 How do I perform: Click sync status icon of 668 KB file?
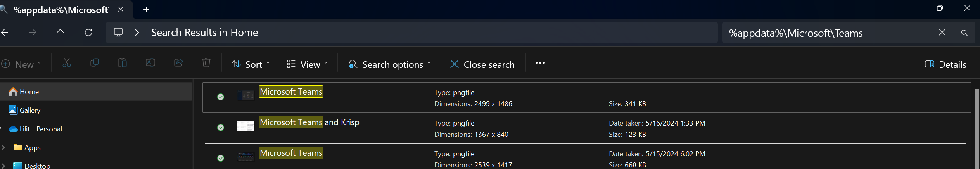(x=221, y=158)
